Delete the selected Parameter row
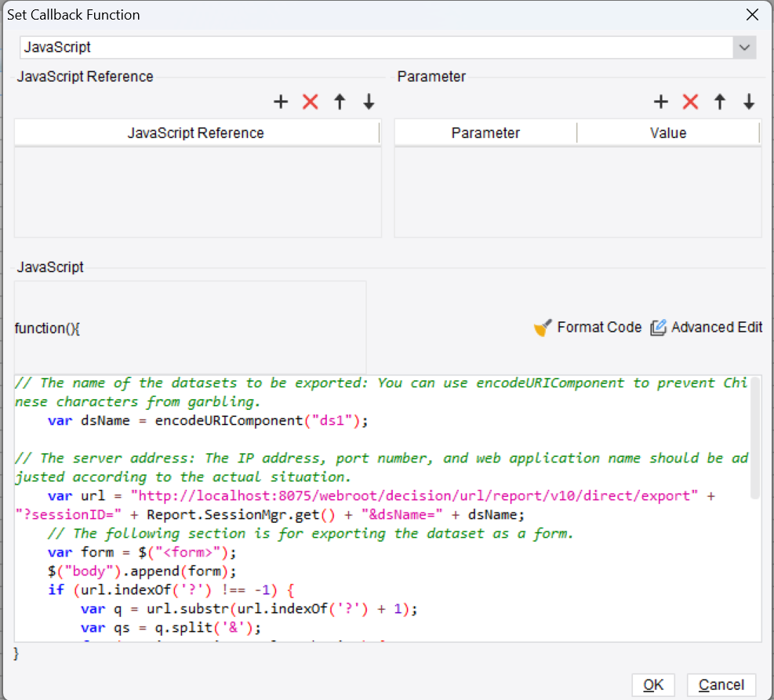Screen dimensions: 774x700 pos(690,102)
